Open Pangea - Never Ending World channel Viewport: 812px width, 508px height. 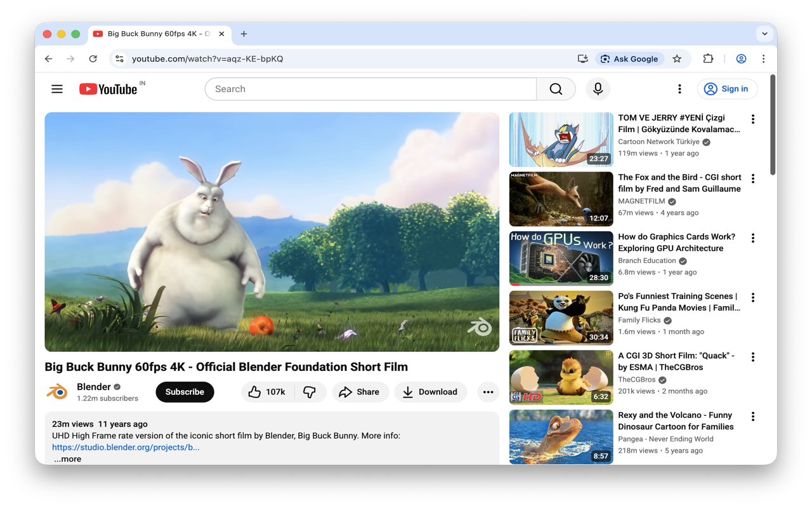pos(665,439)
